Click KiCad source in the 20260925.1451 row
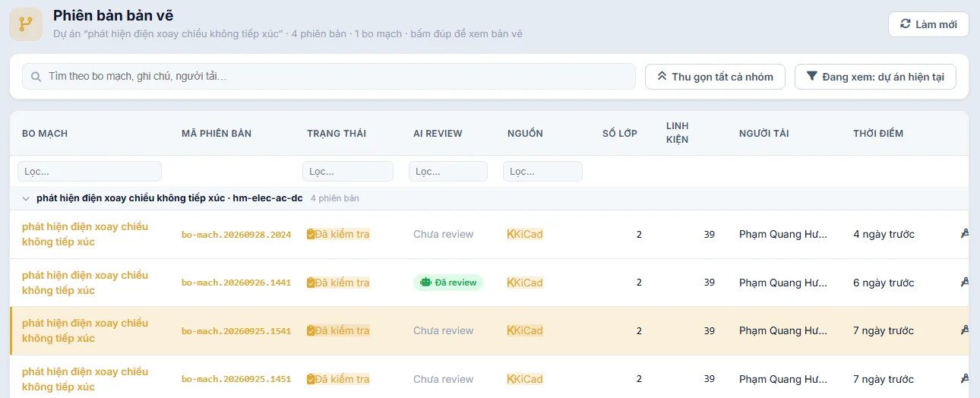Image resolution: width=980 pixels, height=398 pixels. pos(525,379)
